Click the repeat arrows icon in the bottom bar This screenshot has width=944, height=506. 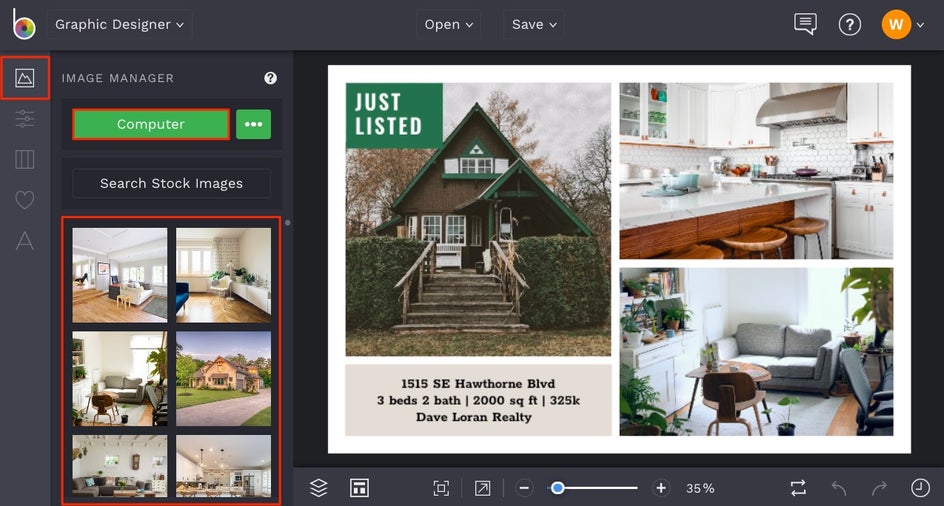pyautogui.click(x=798, y=488)
